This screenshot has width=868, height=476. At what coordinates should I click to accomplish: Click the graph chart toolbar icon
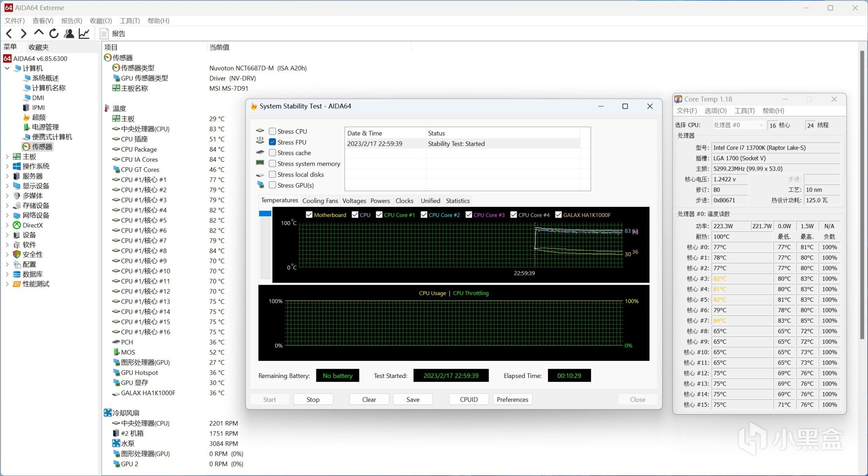point(84,34)
